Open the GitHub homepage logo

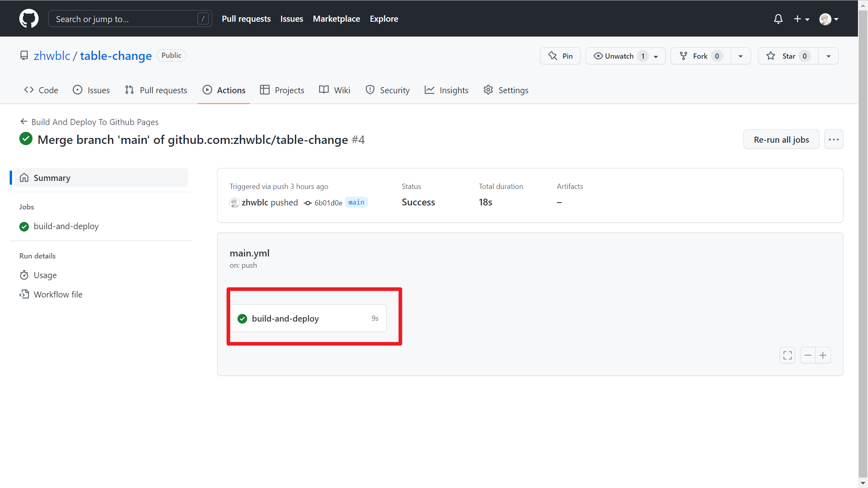29,18
